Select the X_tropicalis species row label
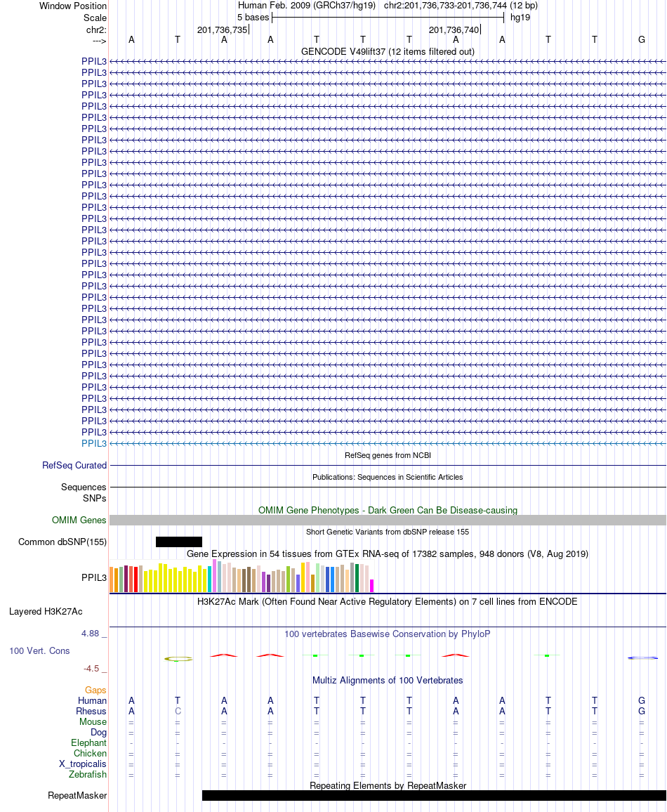 tap(83, 764)
